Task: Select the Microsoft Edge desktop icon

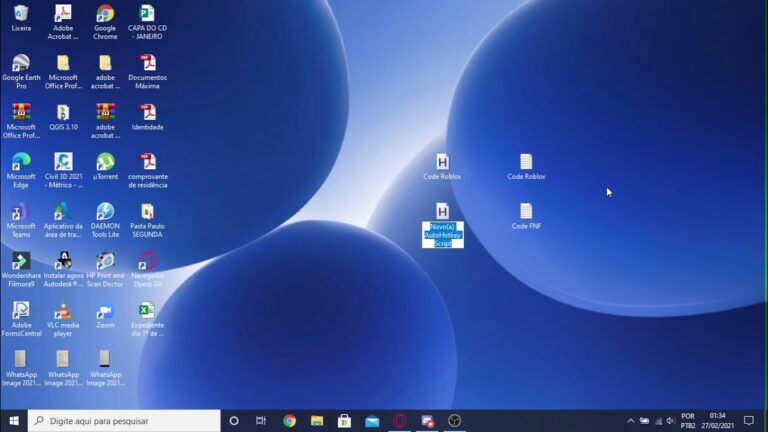Action: 21,162
